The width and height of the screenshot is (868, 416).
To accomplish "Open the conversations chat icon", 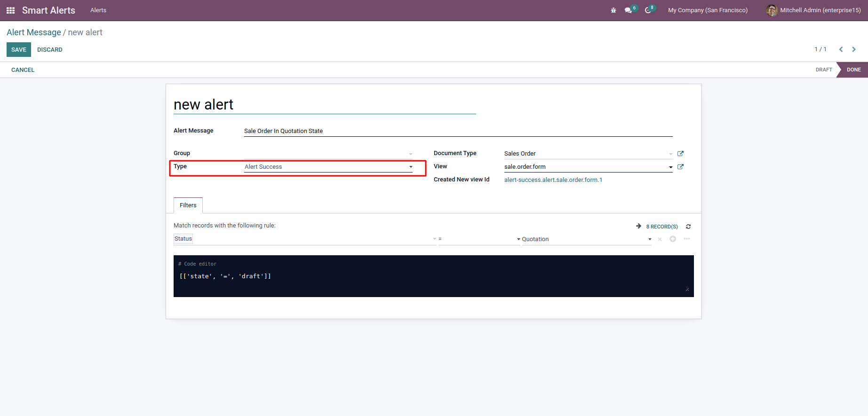I will tap(629, 10).
